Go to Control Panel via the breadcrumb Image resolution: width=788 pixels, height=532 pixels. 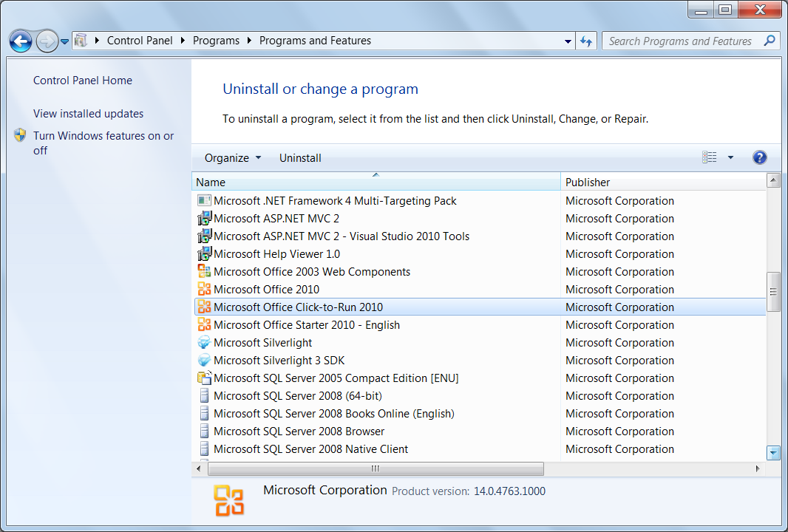[x=140, y=41]
